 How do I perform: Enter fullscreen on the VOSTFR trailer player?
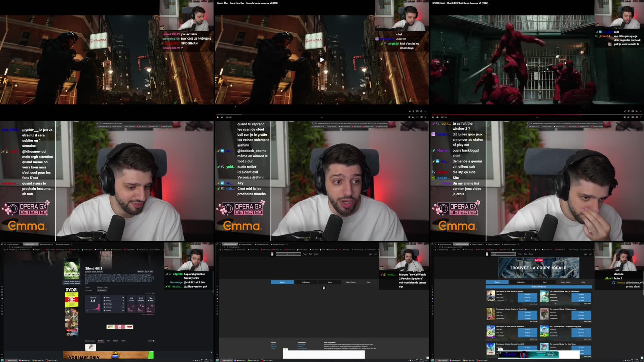[425, 117]
